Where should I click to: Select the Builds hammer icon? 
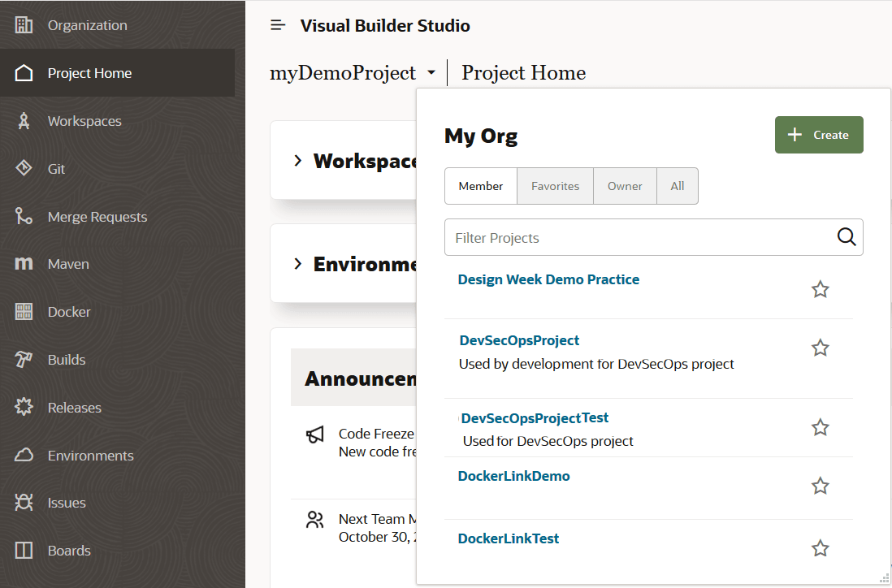tap(24, 360)
